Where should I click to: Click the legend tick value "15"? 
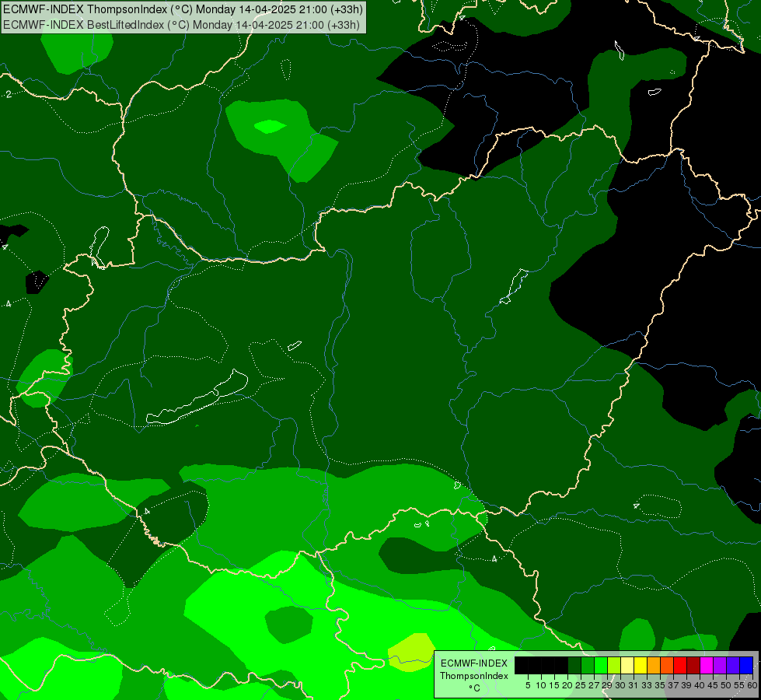point(555,685)
